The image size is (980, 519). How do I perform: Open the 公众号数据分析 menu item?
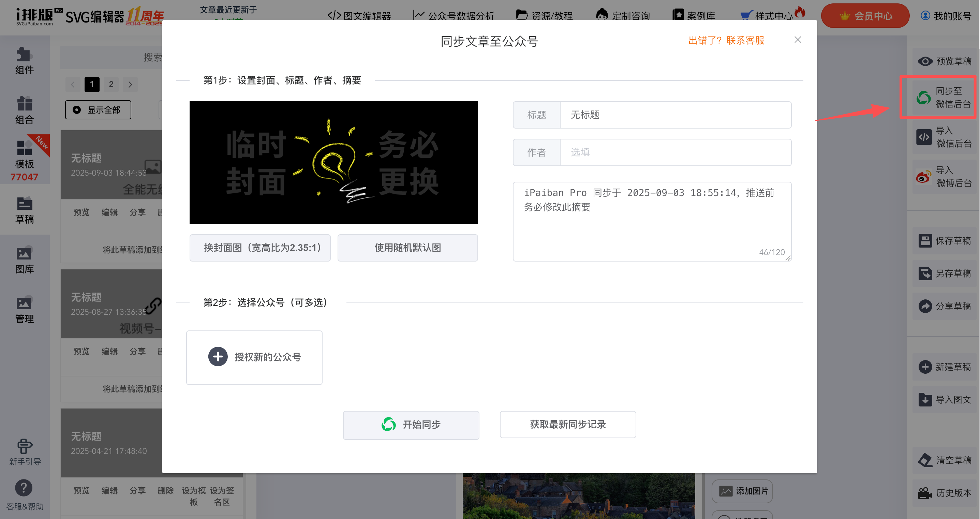pyautogui.click(x=454, y=16)
